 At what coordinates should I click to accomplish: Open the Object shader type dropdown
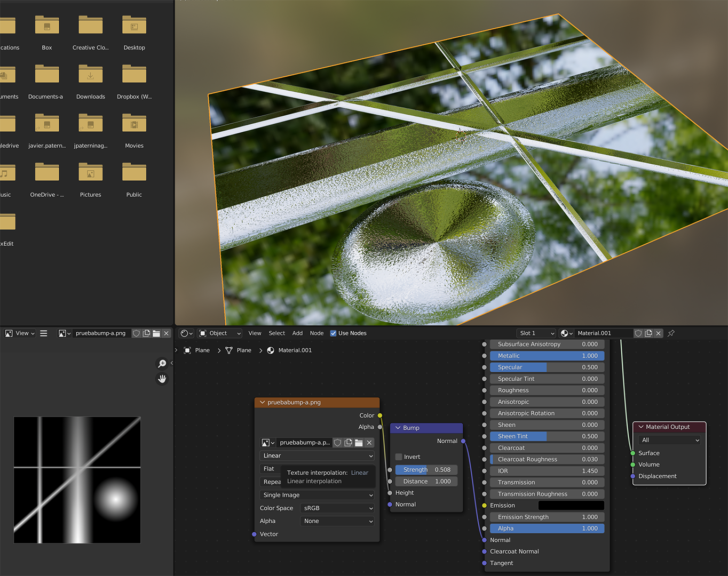pyautogui.click(x=220, y=333)
